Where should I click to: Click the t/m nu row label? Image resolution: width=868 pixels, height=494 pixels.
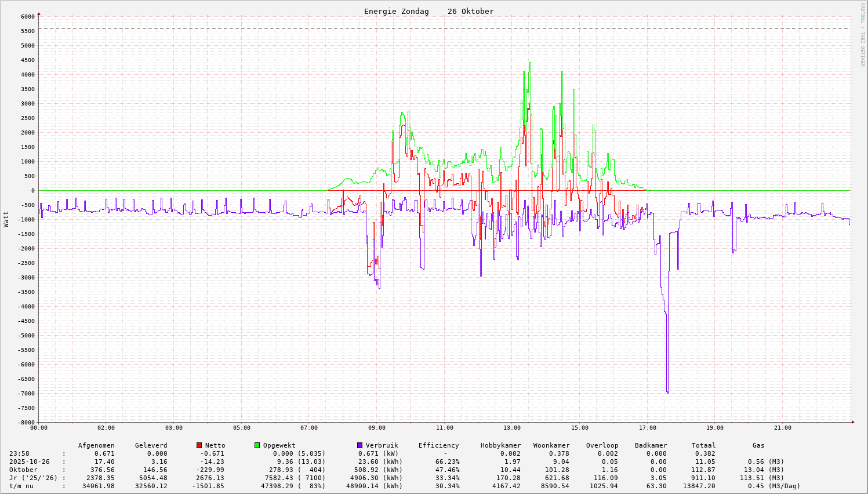pyautogui.click(x=21, y=486)
